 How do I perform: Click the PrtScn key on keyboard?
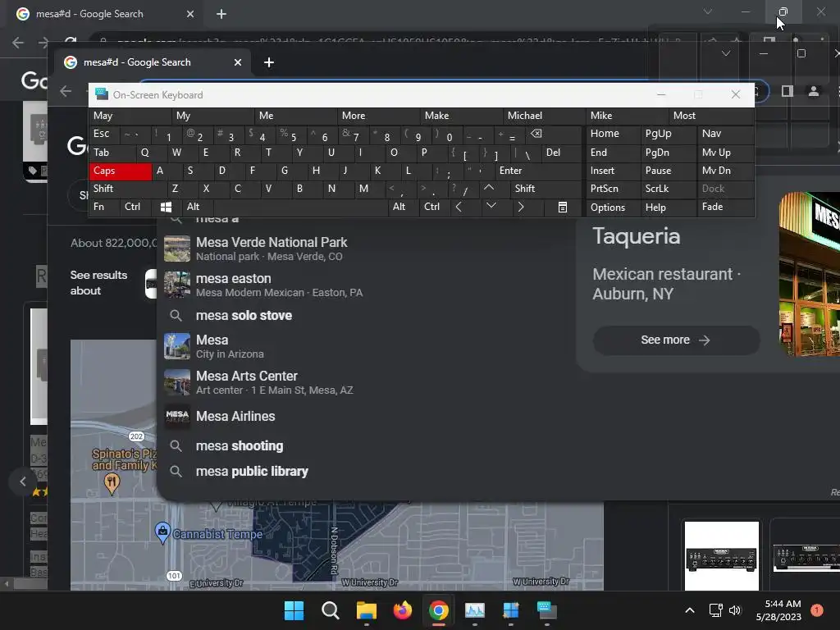coord(613,189)
